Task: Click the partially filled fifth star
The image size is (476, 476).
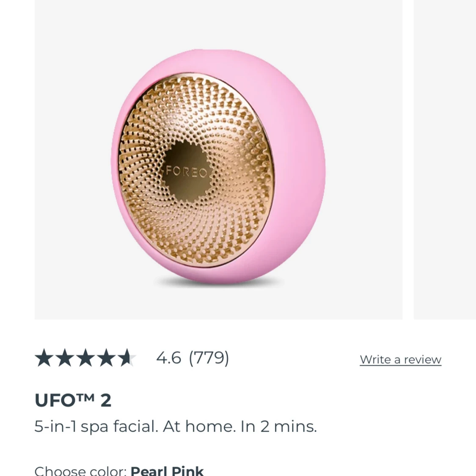Action: pos(127,357)
